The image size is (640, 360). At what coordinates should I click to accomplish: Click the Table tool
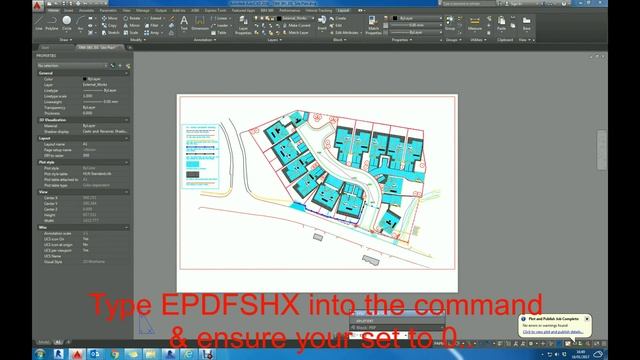[x=218, y=32]
